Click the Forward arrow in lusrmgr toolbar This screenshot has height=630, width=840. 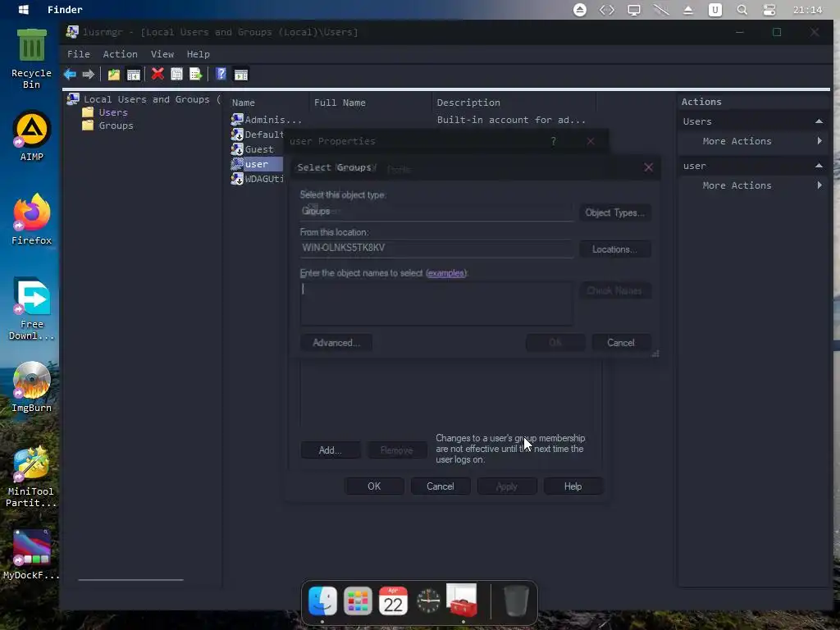pos(89,75)
